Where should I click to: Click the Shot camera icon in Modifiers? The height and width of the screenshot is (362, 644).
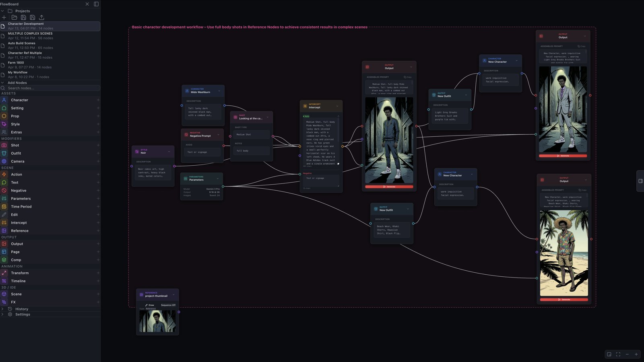point(4,145)
